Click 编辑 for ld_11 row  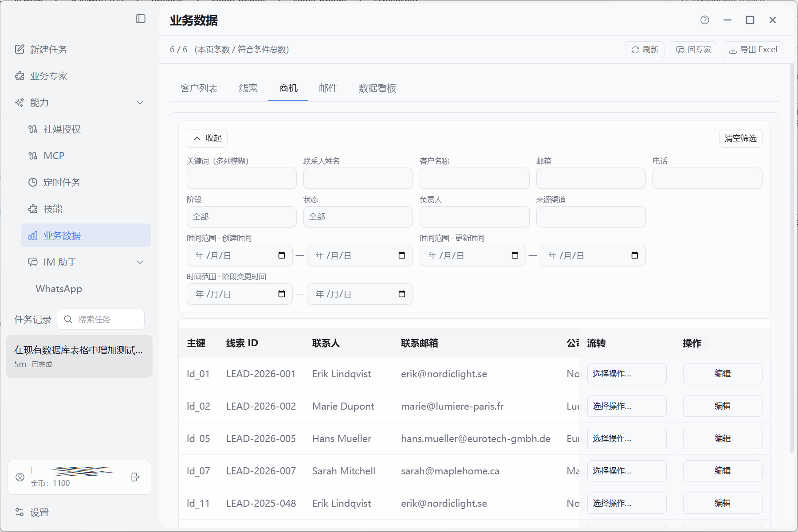[723, 503]
